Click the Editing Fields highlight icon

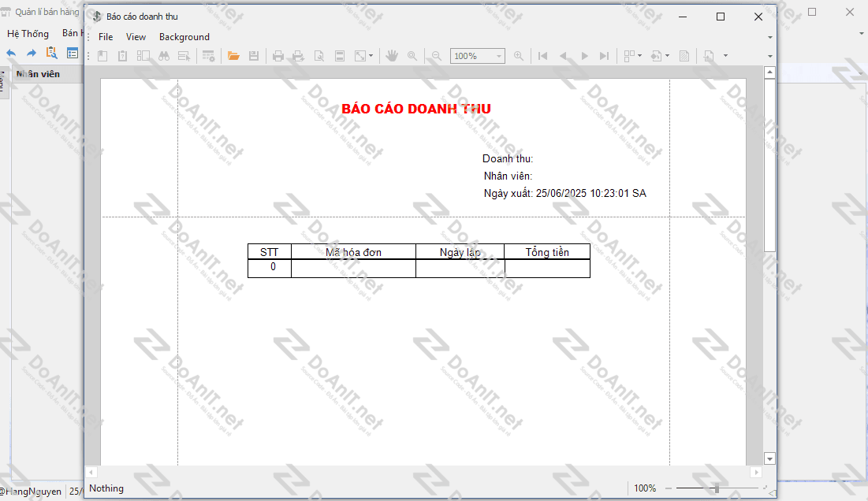click(184, 56)
